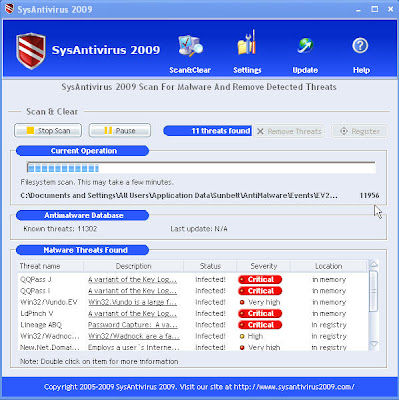This screenshot has width=399, height=400.
Task: Click the Known threats: 11302 text
Action: 60,229
